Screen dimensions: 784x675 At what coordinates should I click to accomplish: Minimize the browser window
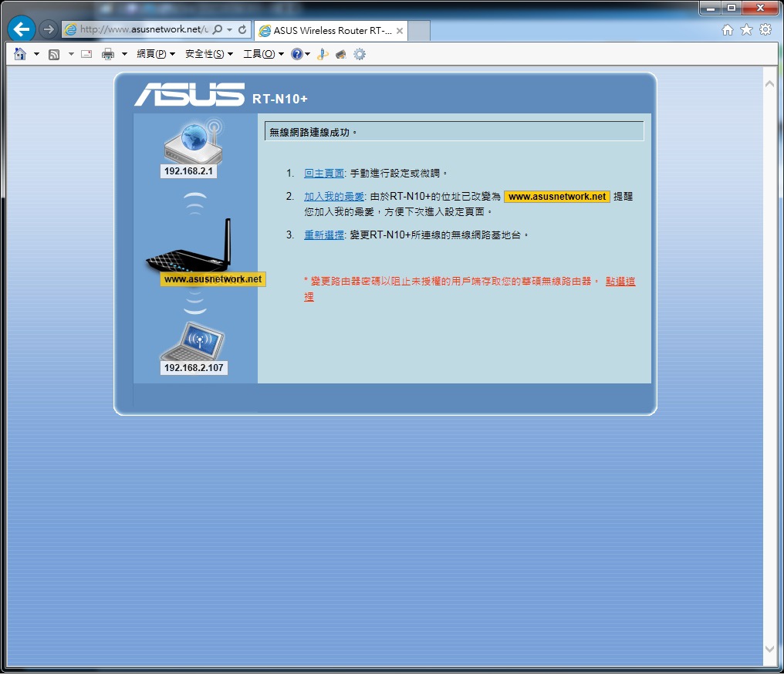pos(711,8)
